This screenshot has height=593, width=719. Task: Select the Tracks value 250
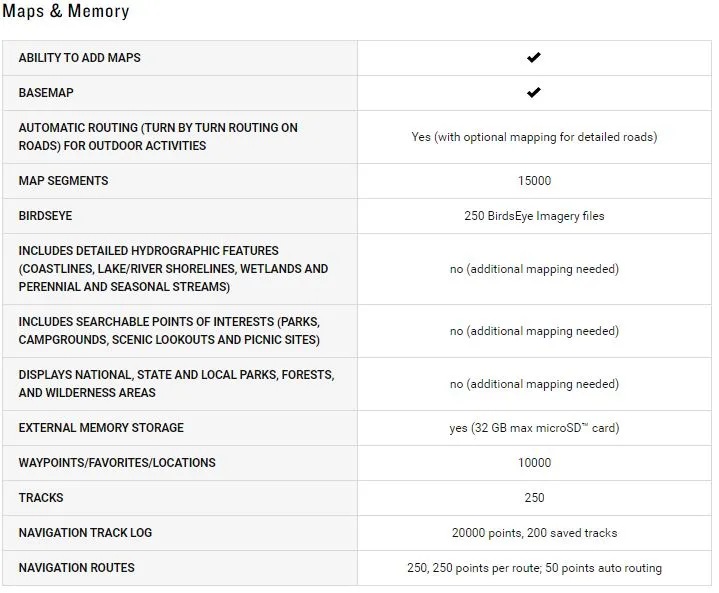(534, 498)
